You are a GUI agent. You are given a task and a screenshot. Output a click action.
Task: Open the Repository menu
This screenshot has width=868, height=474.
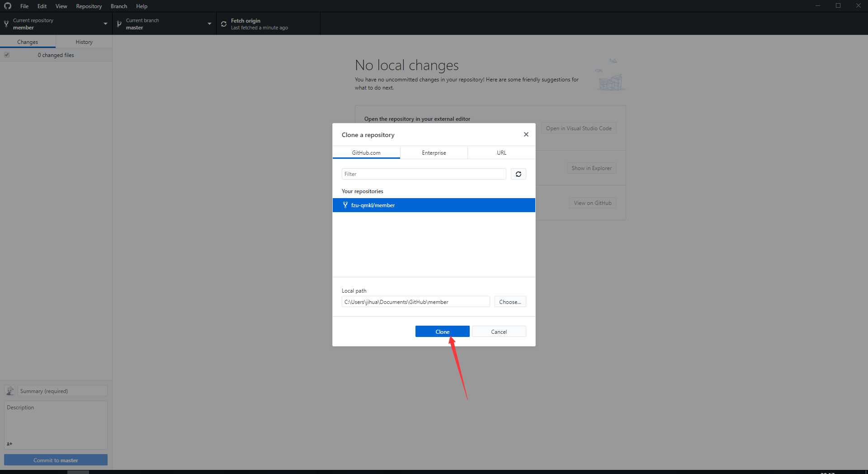pos(89,6)
